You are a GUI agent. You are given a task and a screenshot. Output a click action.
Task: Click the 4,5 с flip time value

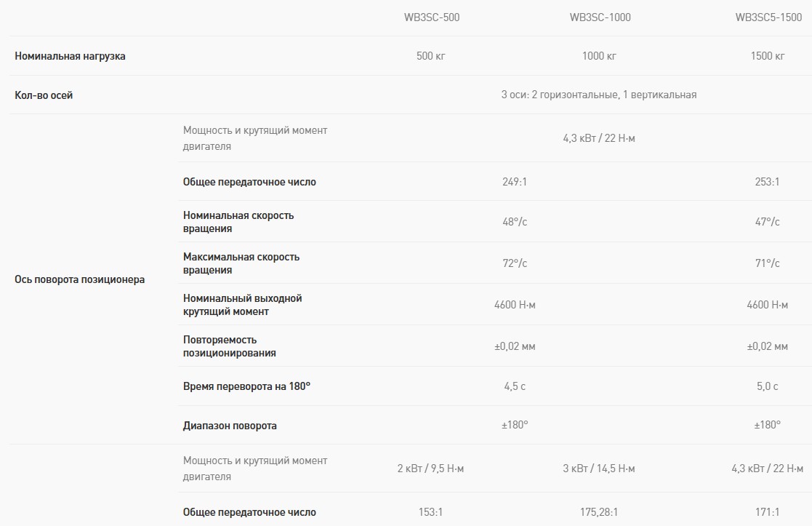pos(515,386)
